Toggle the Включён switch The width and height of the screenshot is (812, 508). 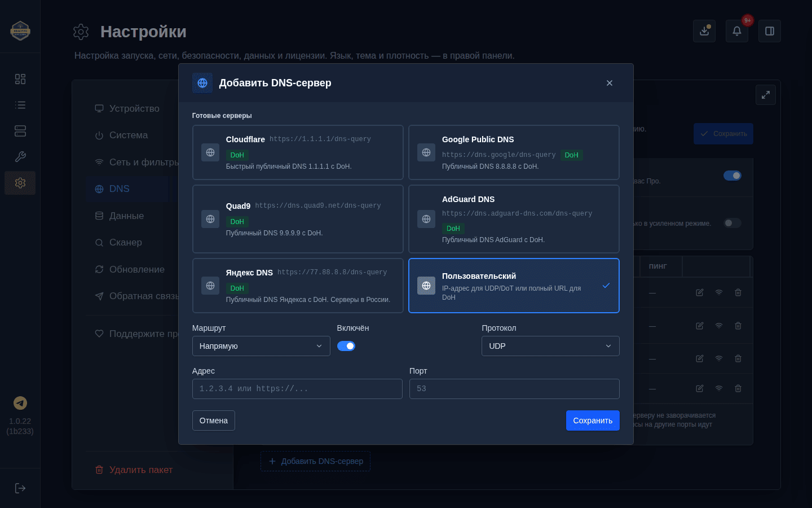[346, 346]
